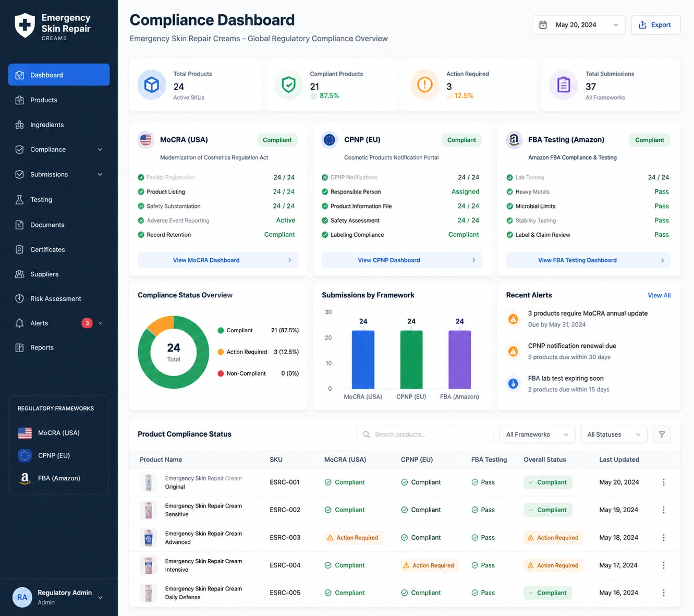Viewport: 694px width, 616px height.
Task: Click the red alerts count badge 3
Action: (x=87, y=323)
